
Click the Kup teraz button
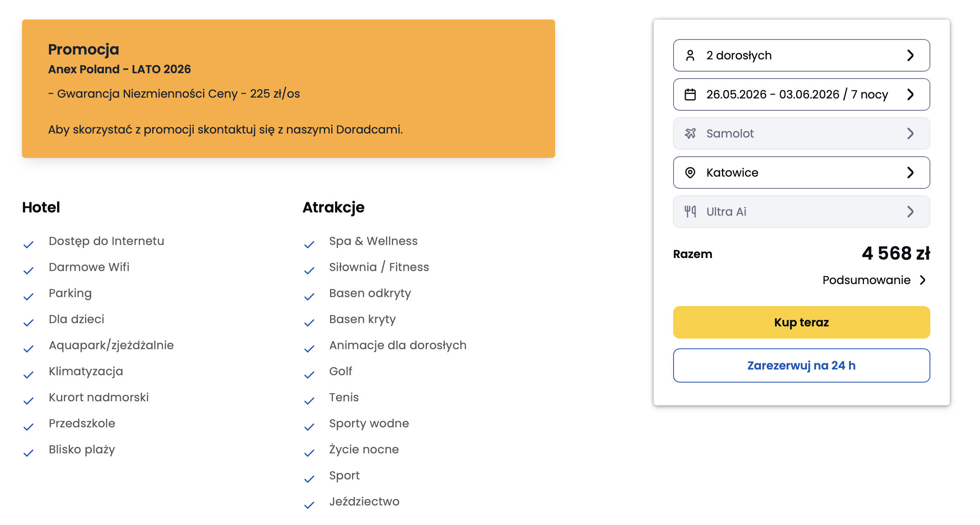[801, 322]
